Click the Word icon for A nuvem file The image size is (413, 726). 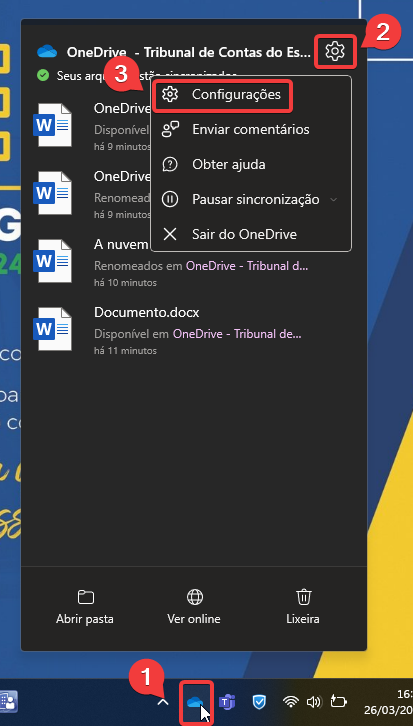(52, 261)
